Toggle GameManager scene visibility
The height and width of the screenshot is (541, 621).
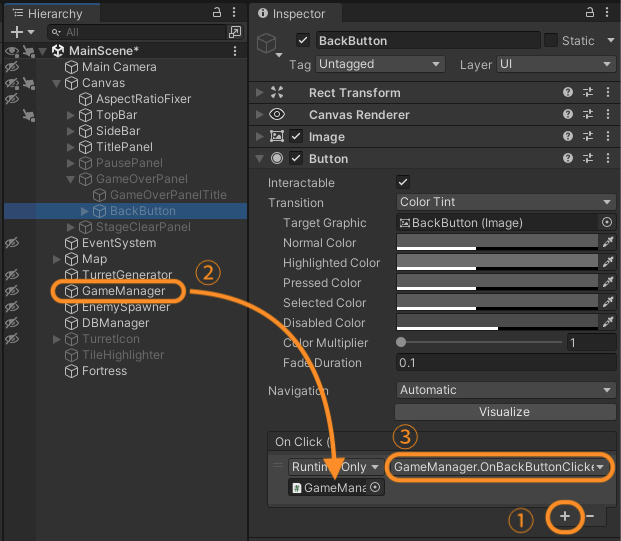click(11, 290)
